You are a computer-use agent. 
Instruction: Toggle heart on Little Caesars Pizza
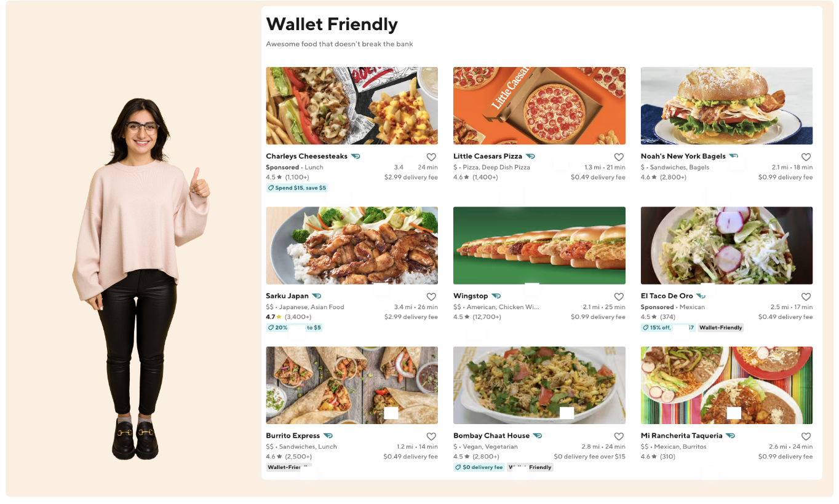point(619,157)
